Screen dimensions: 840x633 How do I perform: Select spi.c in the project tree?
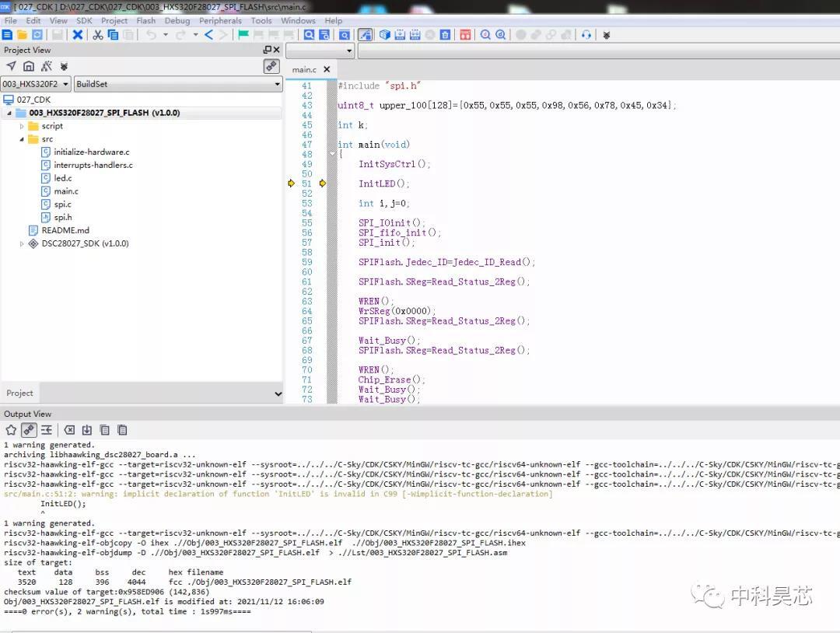(62, 205)
